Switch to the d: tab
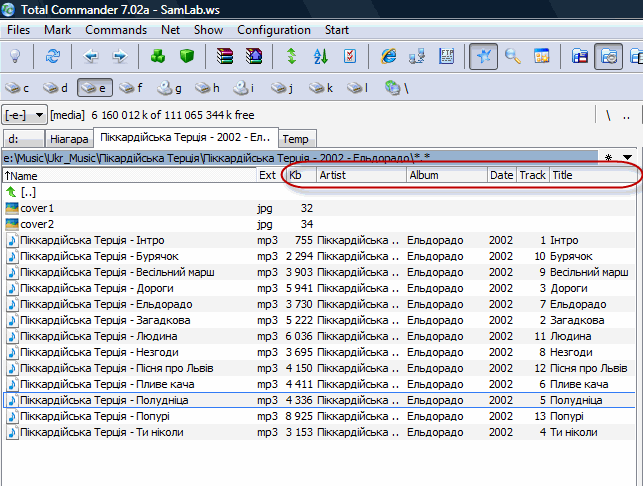This screenshot has width=643, height=486. [x=23, y=139]
